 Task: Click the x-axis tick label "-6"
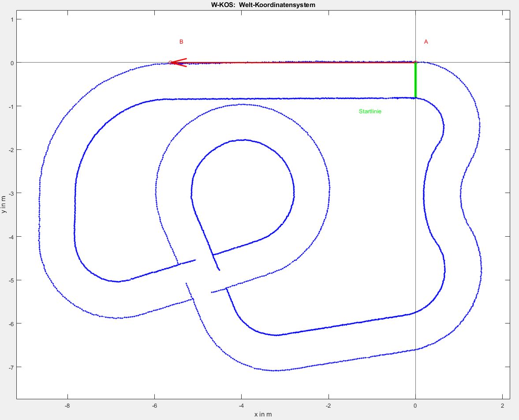point(154,405)
